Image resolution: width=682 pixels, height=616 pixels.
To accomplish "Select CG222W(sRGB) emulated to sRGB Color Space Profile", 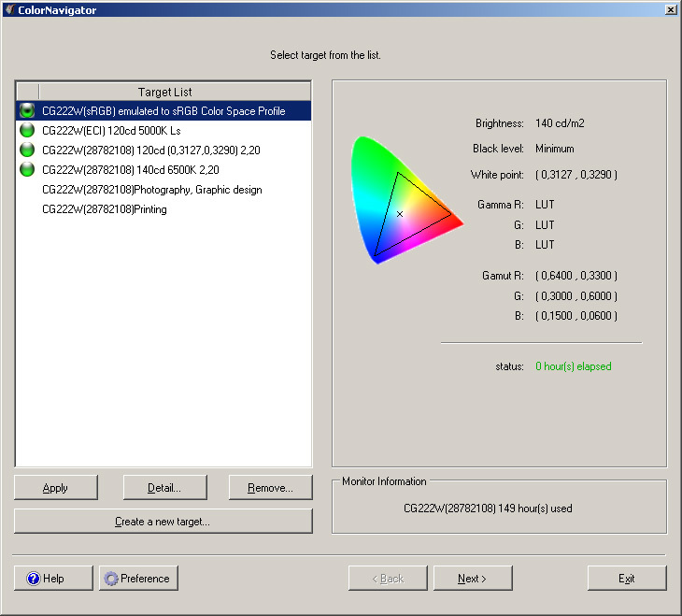I will click(x=163, y=111).
